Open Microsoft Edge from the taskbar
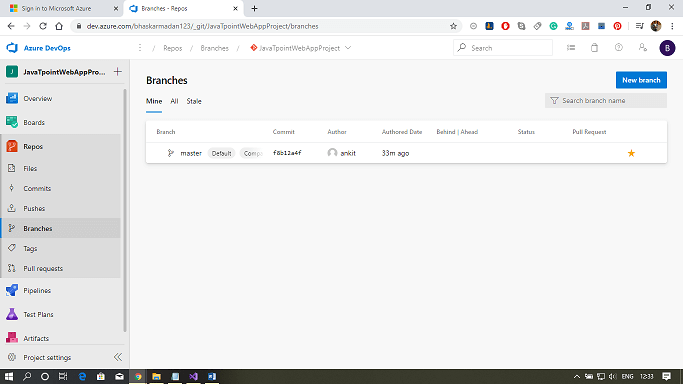 click(82, 376)
